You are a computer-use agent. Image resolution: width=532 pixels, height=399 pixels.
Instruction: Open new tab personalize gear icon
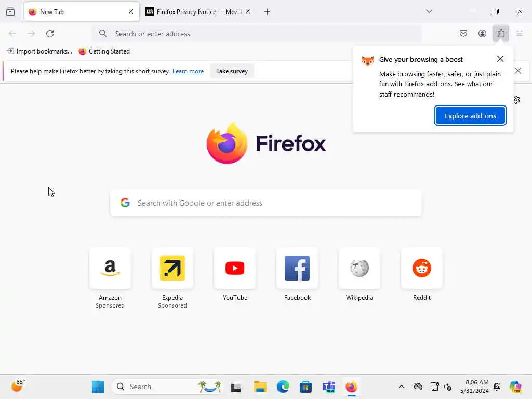pos(516,100)
